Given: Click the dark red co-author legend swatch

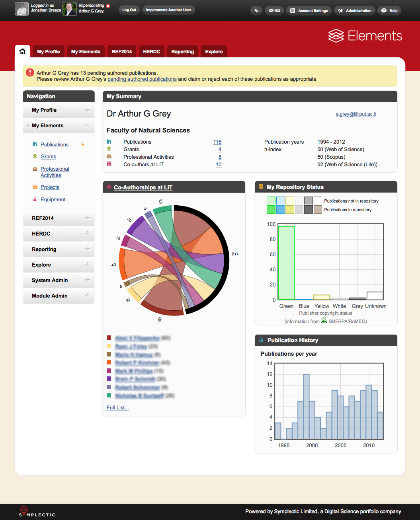Looking at the screenshot, I should point(109,338).
